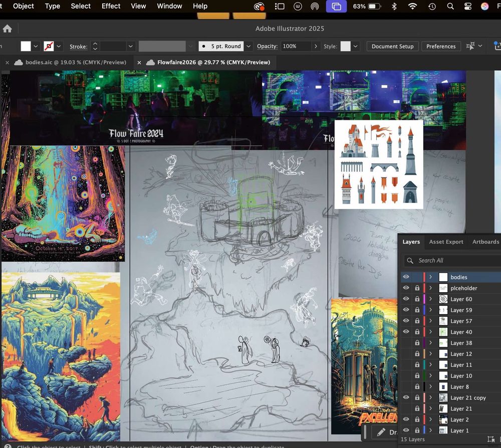Hide Layer 2
The width and height of the screenshot is (501, 448).
click(406, 419)
